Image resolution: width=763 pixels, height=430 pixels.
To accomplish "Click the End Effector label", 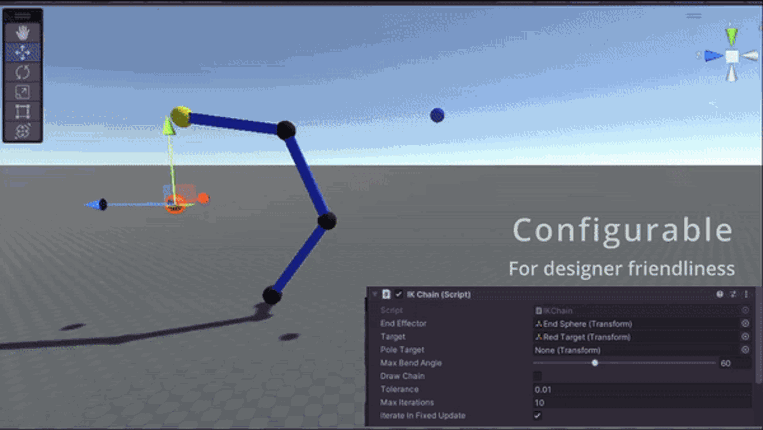I will 403,323.
